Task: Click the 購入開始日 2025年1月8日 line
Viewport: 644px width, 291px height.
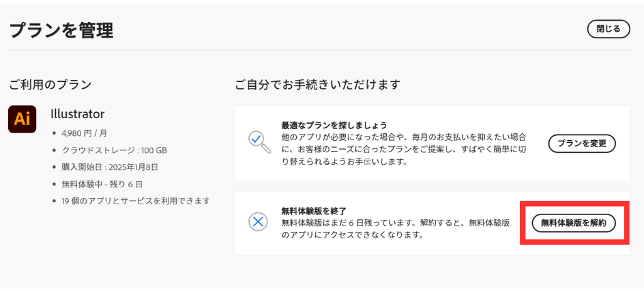Action: point(110,167)
